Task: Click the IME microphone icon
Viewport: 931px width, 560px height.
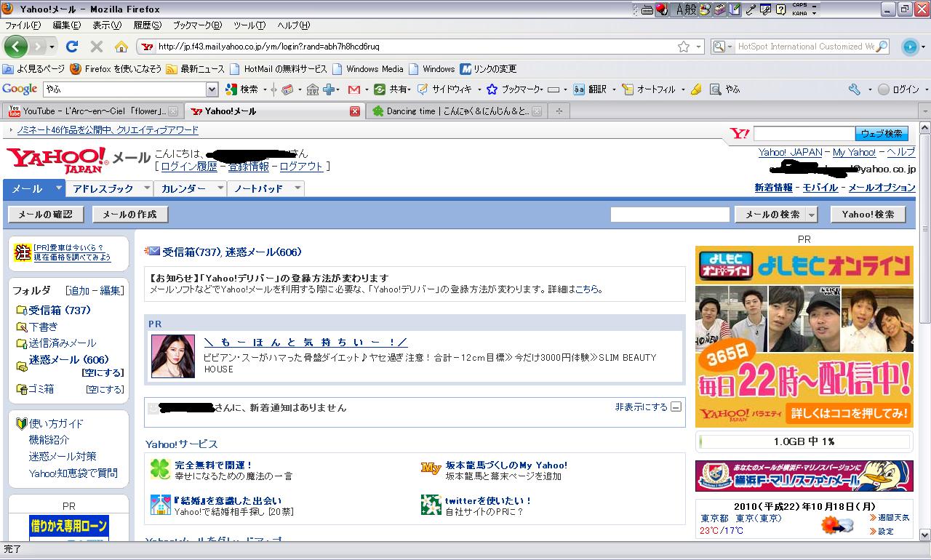Action: (751, 9)
